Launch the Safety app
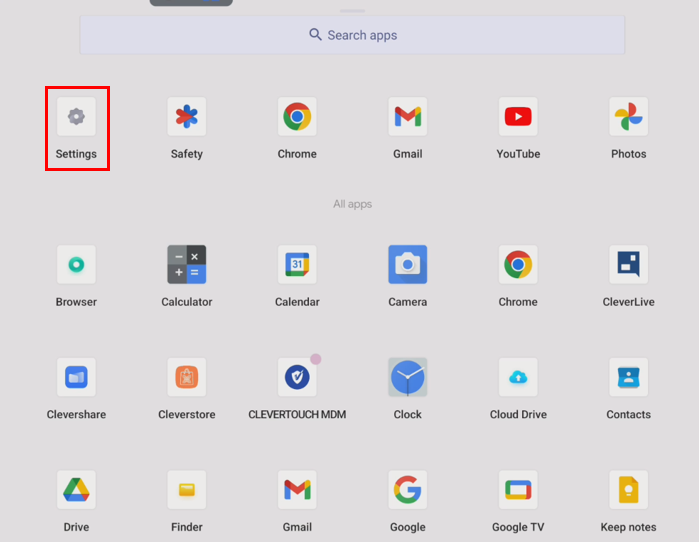Viewport: 699px width, 542px height. (x=187, y=117)
